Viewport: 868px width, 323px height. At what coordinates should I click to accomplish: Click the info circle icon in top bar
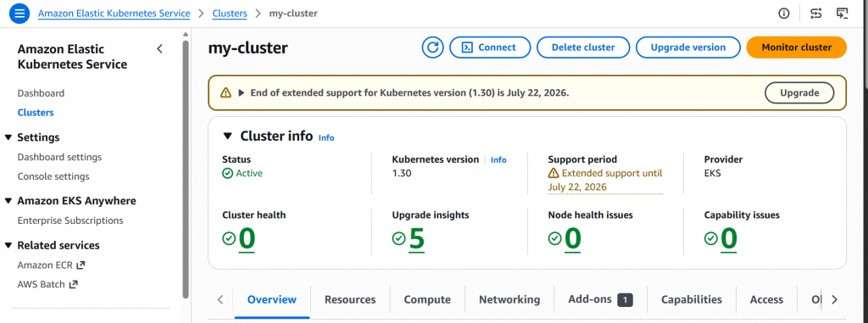784,14
